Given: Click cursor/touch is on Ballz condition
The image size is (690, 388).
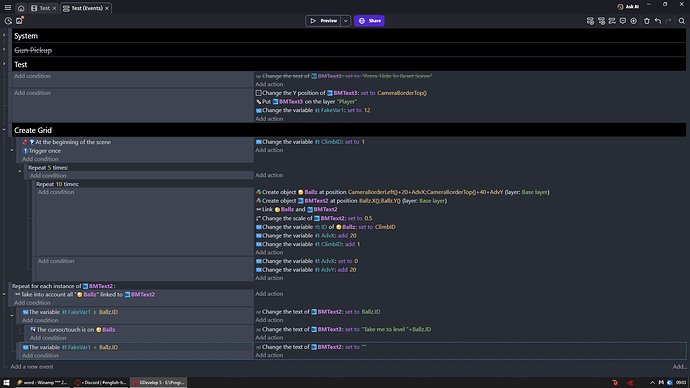Looking at the screenshot, I should click(x=73, y=329).
